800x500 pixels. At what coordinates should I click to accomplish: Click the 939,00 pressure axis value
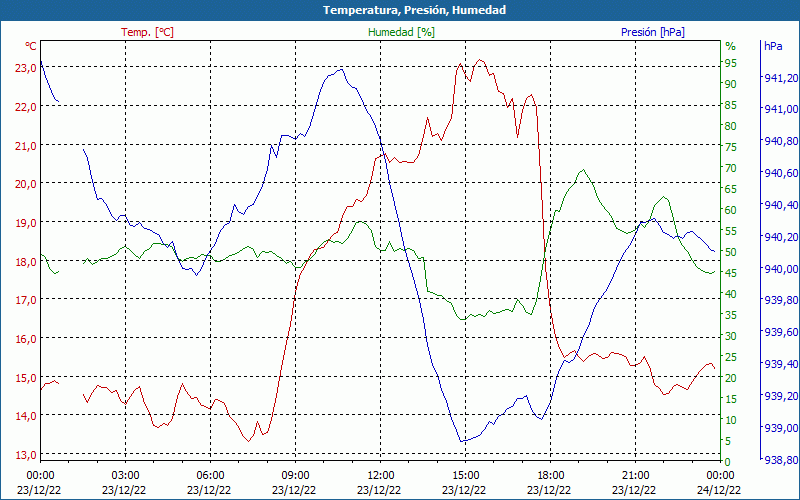tap(781, 428)
